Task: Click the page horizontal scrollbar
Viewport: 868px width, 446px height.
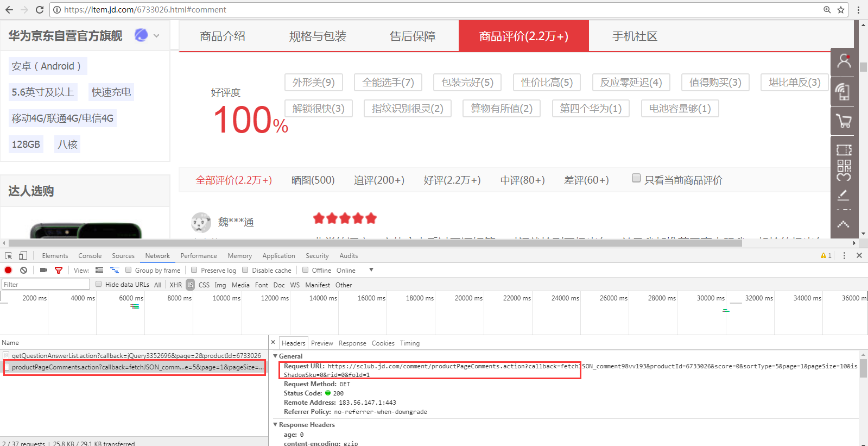Action: click(x=375, y=243)
